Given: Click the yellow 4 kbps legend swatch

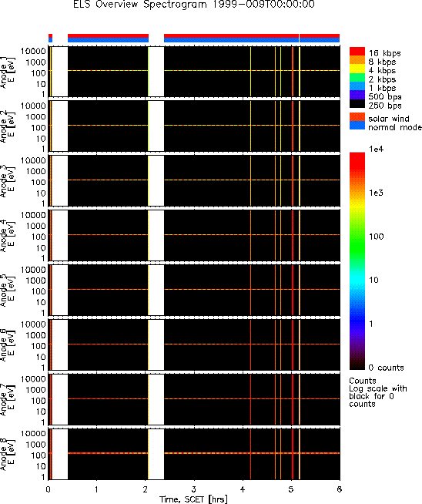Looking at the screenshot, I should pos(357,69).
